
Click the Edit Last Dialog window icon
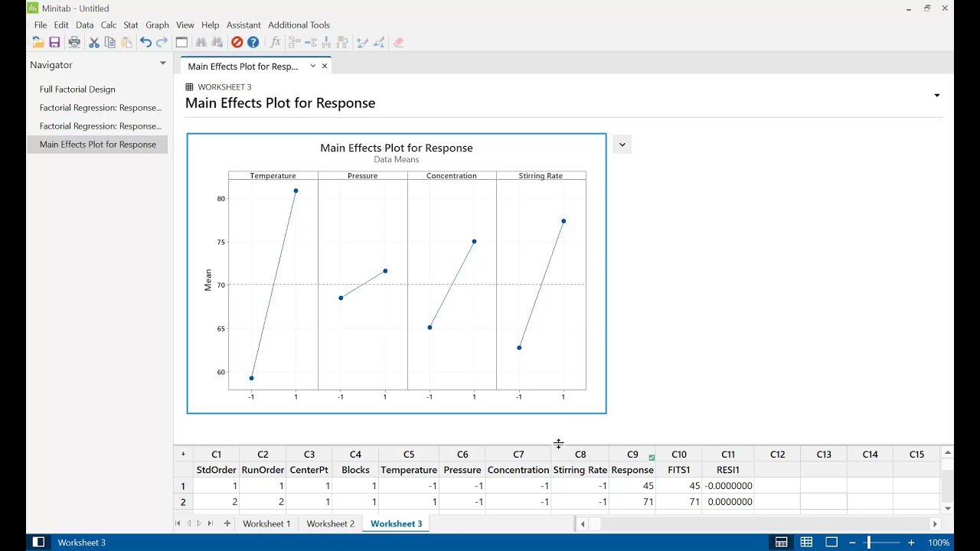click(x=181, y=43)
